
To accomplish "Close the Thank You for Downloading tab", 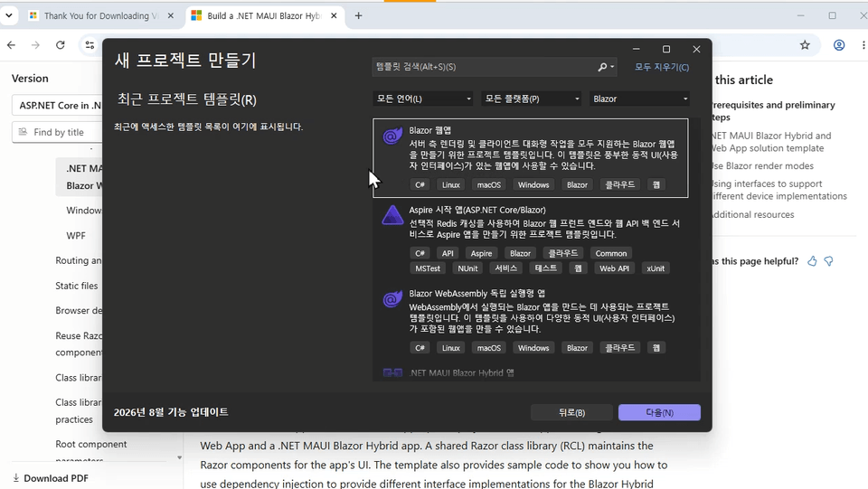I will click(x=171, y=15).
